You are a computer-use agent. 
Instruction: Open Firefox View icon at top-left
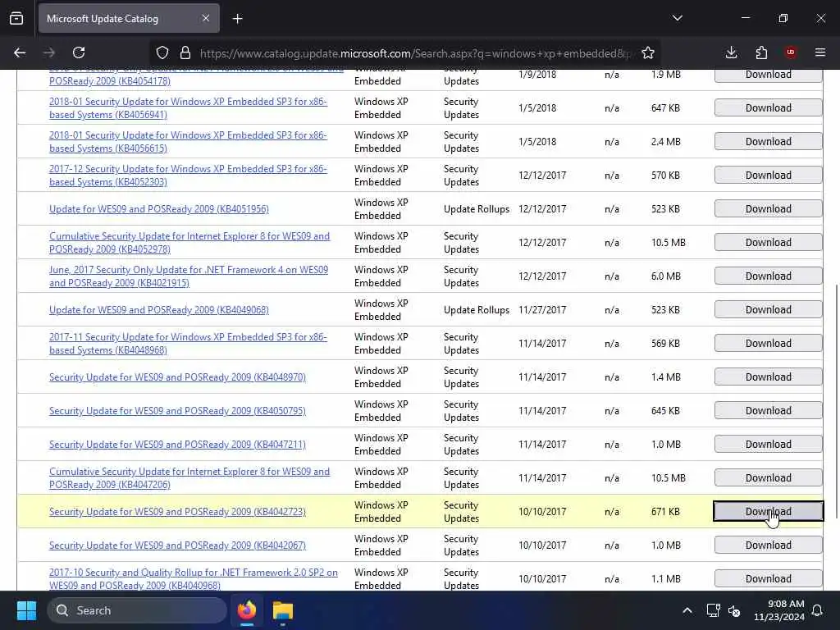(x=16, y=19)
